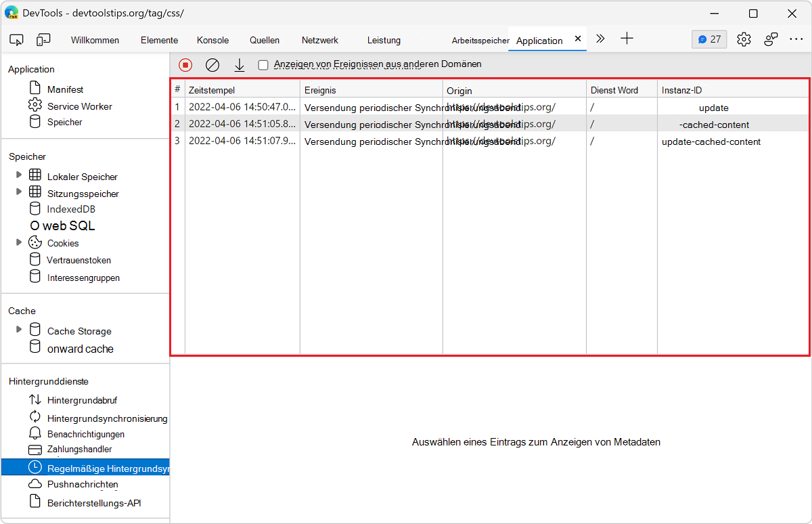Open Vertrauenstoken in the sidebar
Screen dimensions: 812x524
click(x=78, y=260)
